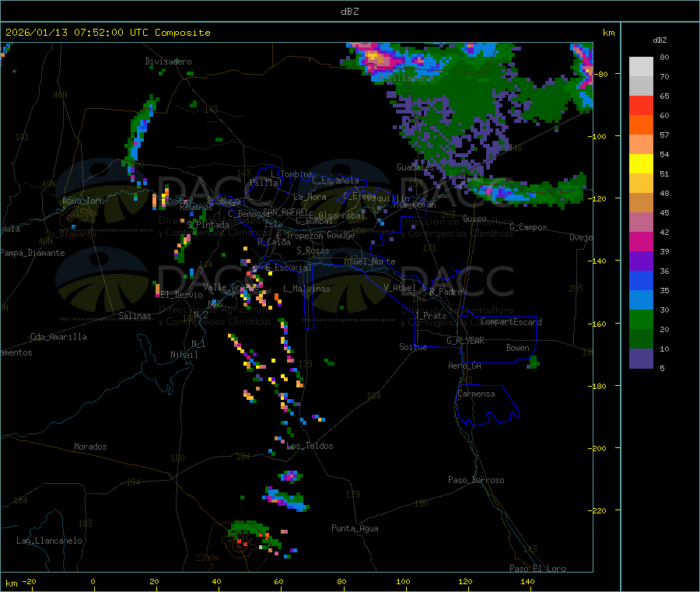Click the Cda_Amarilla label
Screen dimensions: 700x592
coord(58,337)
